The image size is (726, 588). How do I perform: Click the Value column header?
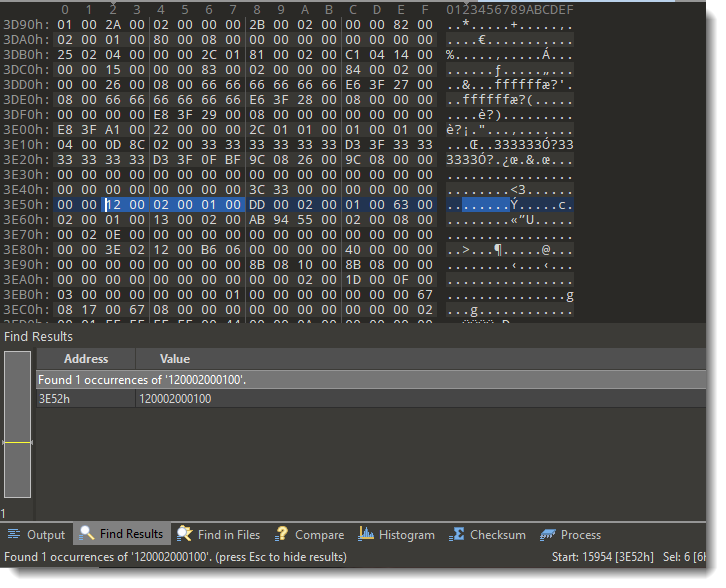[174, 359]
